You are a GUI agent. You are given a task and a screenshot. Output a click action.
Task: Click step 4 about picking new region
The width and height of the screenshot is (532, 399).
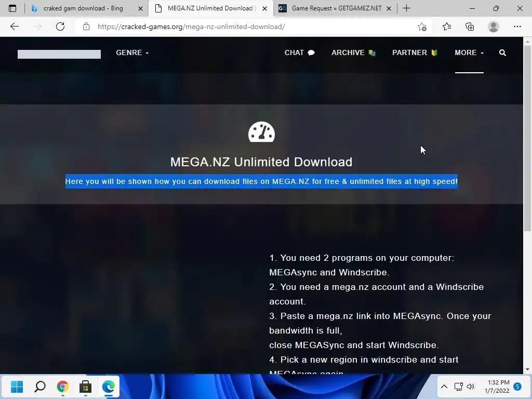364,366
